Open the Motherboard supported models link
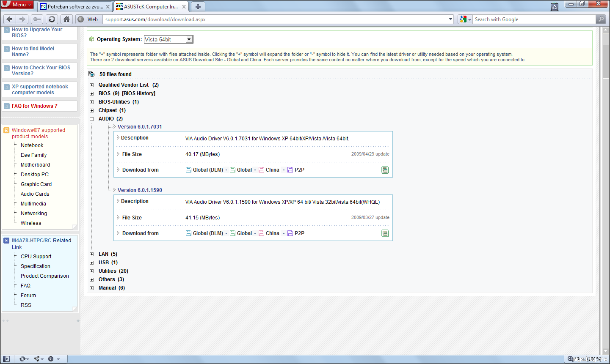The width and height of the screenshot is (610, 364). [x=35, y=165]
